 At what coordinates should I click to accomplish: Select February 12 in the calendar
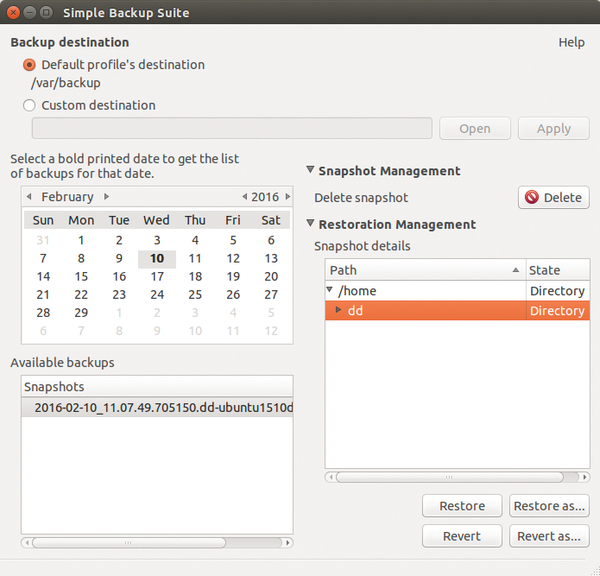point(233,259)
